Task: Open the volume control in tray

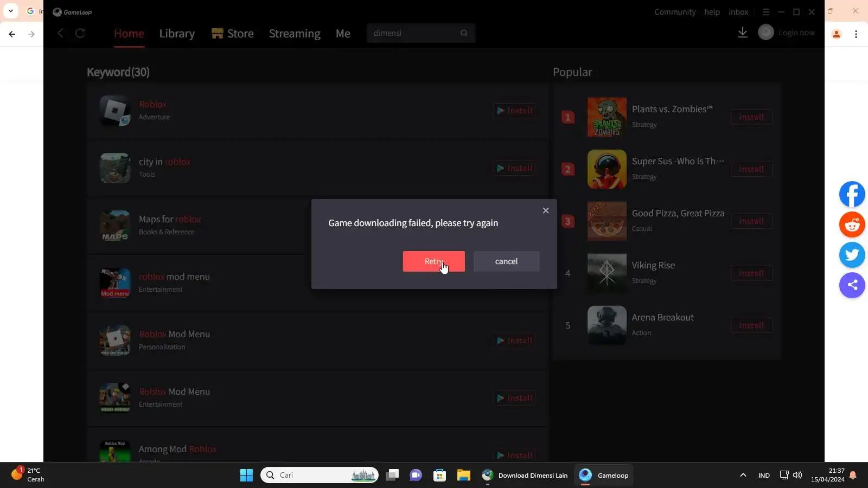Action: pyautogui.click(x=797, y=476)
